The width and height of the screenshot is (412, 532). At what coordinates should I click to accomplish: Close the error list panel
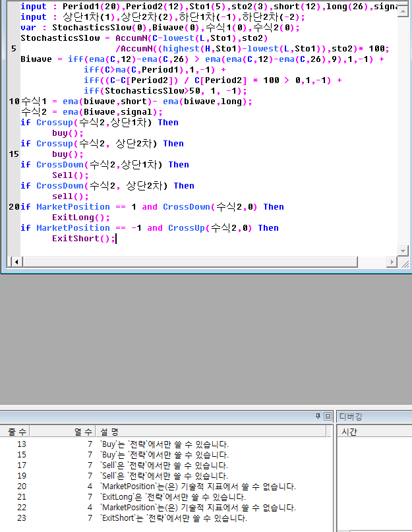point(328,416)
